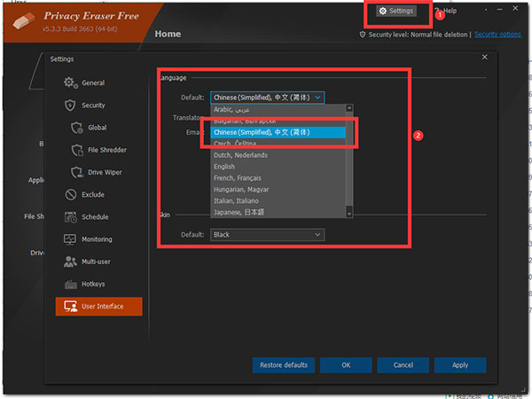Open the General settings gear icon
The image size is (532, 399).
71,82
